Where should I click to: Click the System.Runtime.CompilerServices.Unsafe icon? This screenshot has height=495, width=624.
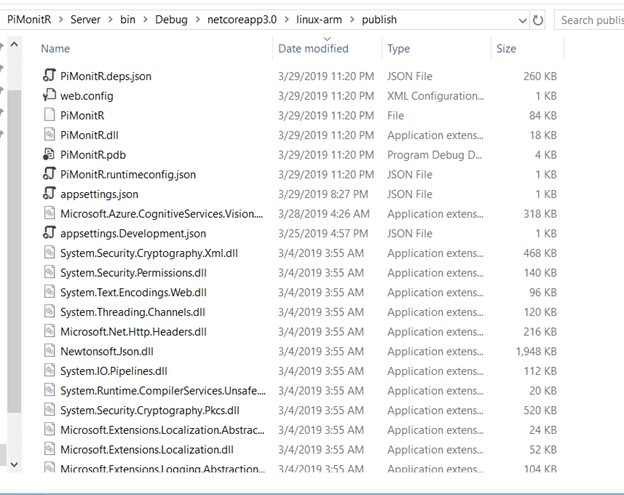49,390
